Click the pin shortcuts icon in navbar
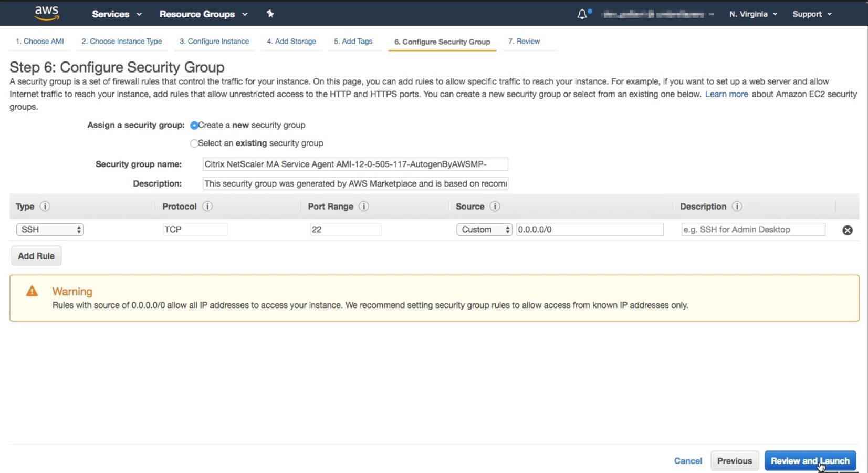Image resolution: width=868 pixels, height=473 pixels. (270, 14)
